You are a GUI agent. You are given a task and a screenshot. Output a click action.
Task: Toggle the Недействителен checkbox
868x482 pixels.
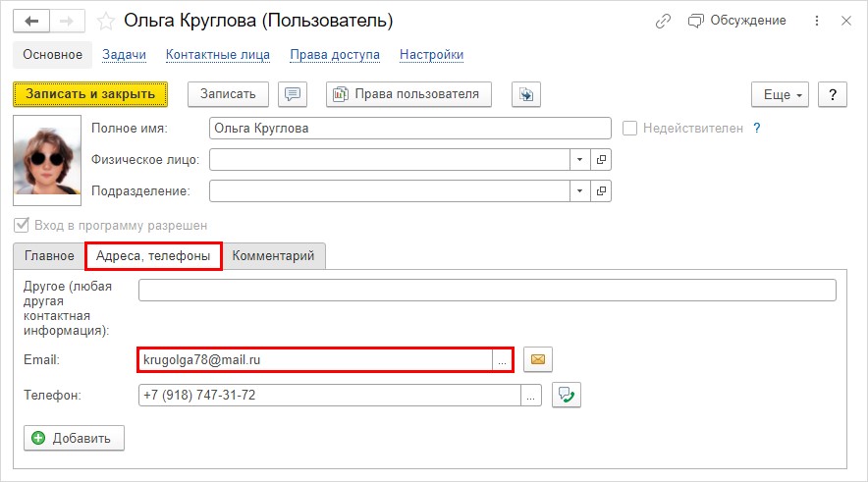pyautogui.click(x=629, y=129)
